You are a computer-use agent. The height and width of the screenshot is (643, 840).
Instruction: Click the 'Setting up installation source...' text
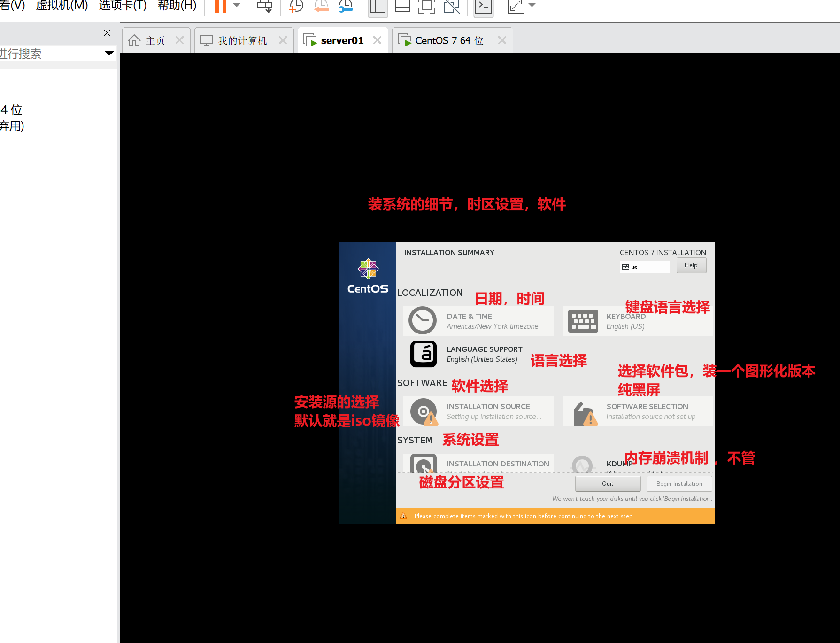pos(494,417)
